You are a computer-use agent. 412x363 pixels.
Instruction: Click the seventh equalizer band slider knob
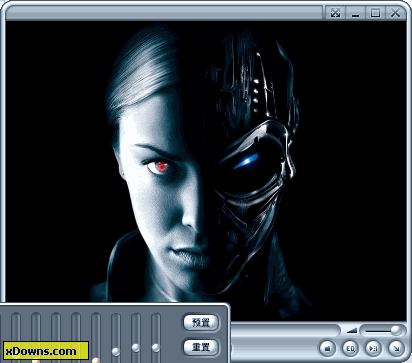(136, 348)
